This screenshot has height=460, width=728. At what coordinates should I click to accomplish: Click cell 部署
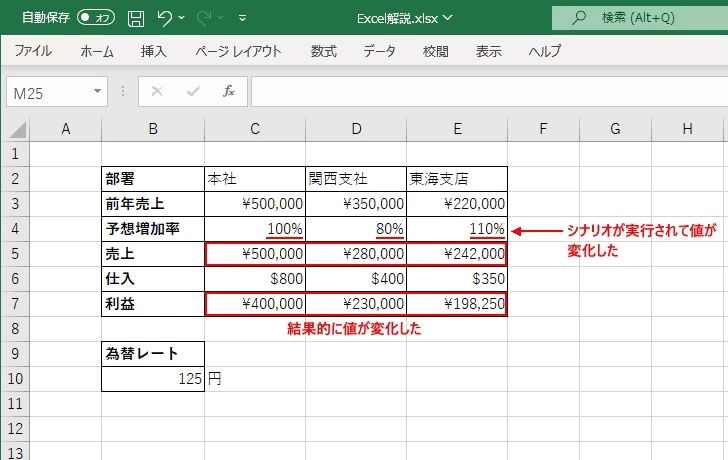click(x=153, y=179)
